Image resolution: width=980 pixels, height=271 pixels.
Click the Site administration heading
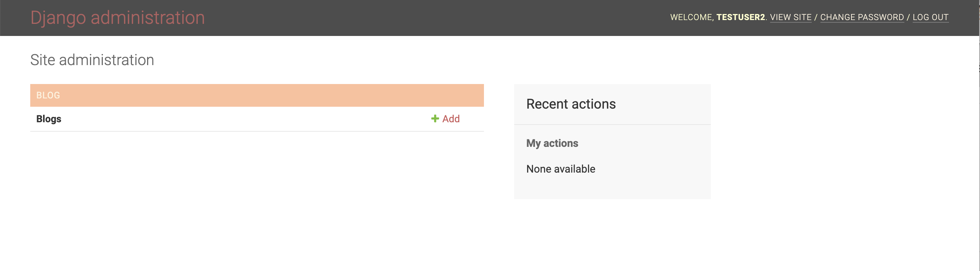pos(92,60)
